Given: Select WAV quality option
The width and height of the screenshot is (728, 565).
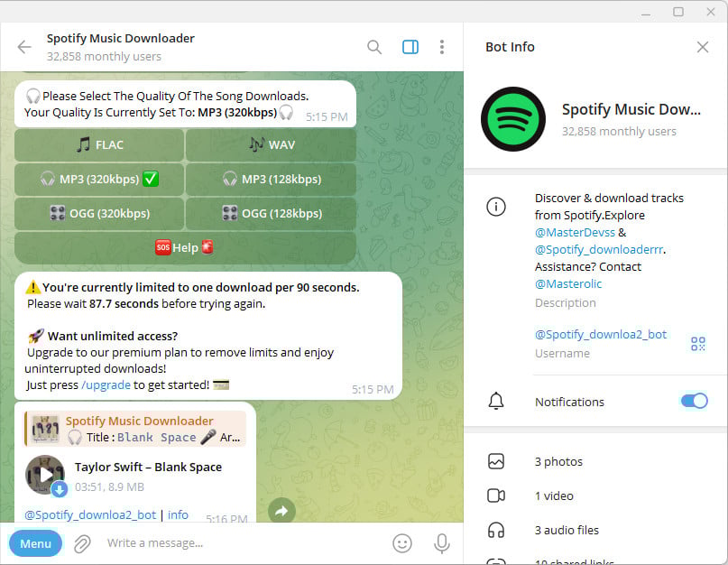Looking at the screenshot, I should tap(272, 145).
